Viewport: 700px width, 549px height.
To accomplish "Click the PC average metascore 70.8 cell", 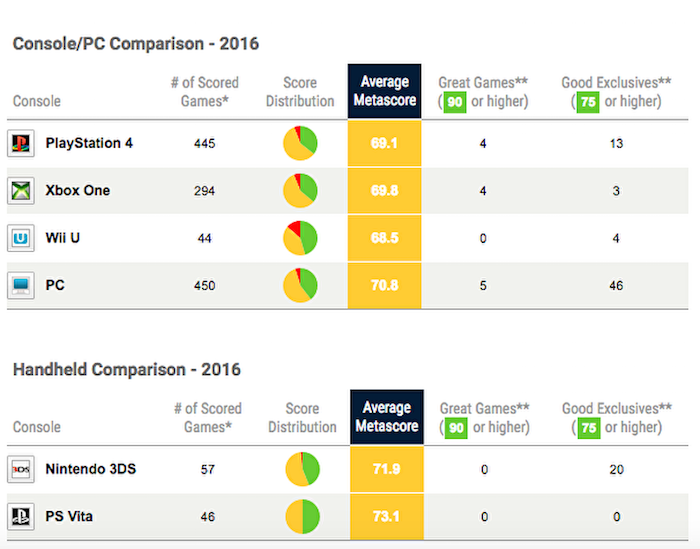I will pos(385,286).
